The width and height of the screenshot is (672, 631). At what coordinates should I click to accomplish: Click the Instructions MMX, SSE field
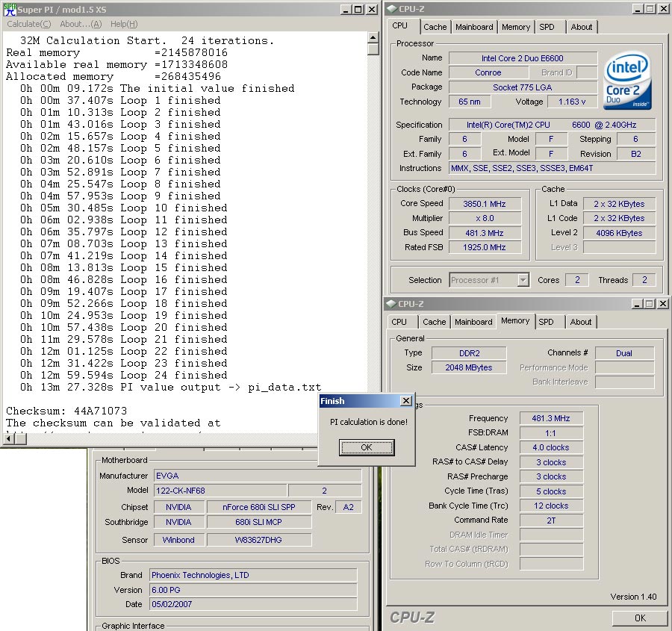point(553,168)
